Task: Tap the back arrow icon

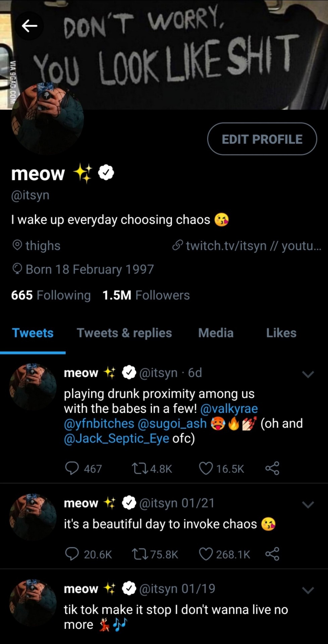Action: 30,26
